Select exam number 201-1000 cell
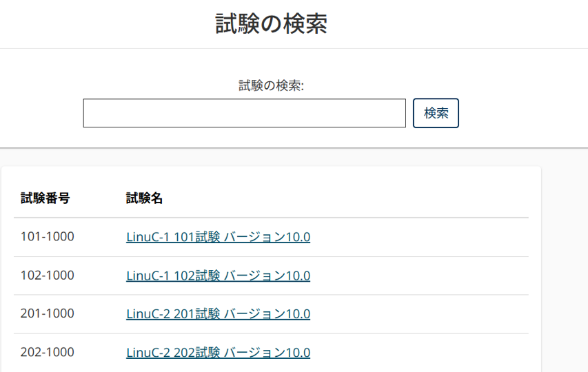Viewport: 588px width, 372px height. (x=48, y=313)
